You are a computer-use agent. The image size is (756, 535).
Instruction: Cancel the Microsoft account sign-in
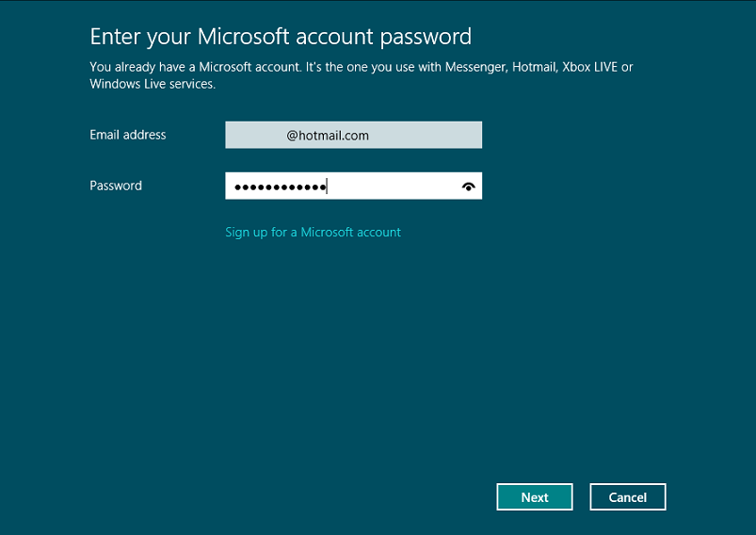pyautogui.click(x=627, y=497)
